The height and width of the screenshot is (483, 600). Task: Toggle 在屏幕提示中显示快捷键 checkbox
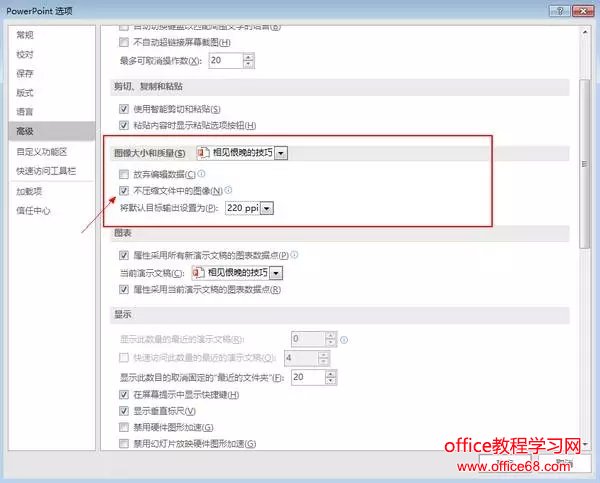tap(124, 395)
